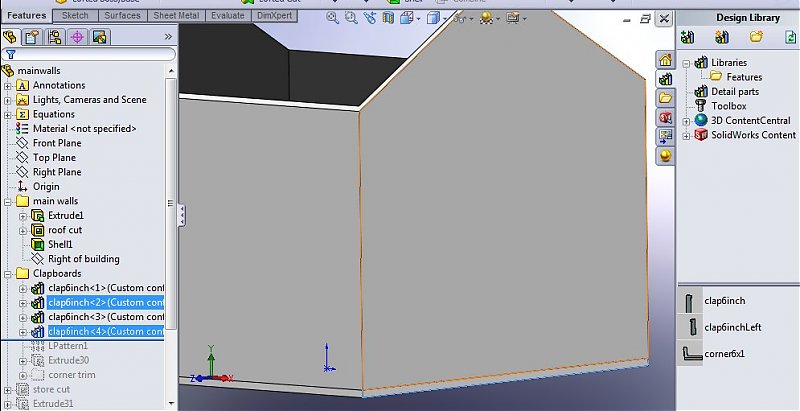Viewport: 800px width, 411px height.
Task: Open the PropertyManager tab icon
Action: coord(32,37)
